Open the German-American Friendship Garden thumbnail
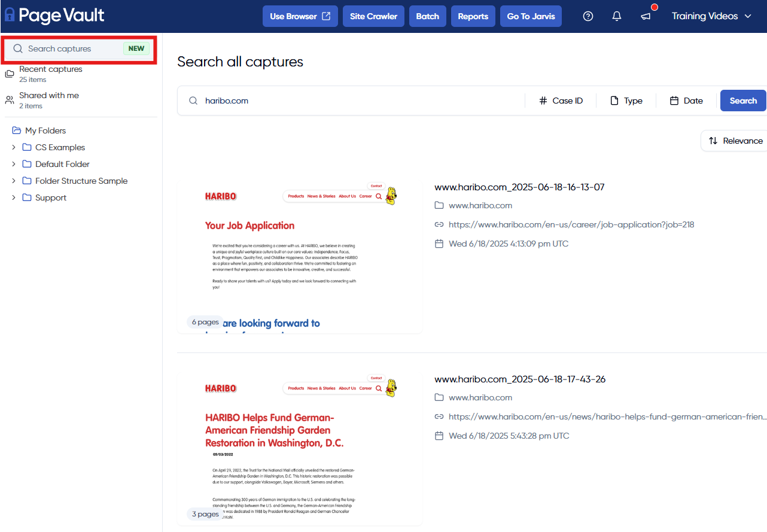The height and width of the screenshot is (532, 767). coord(300,448)
